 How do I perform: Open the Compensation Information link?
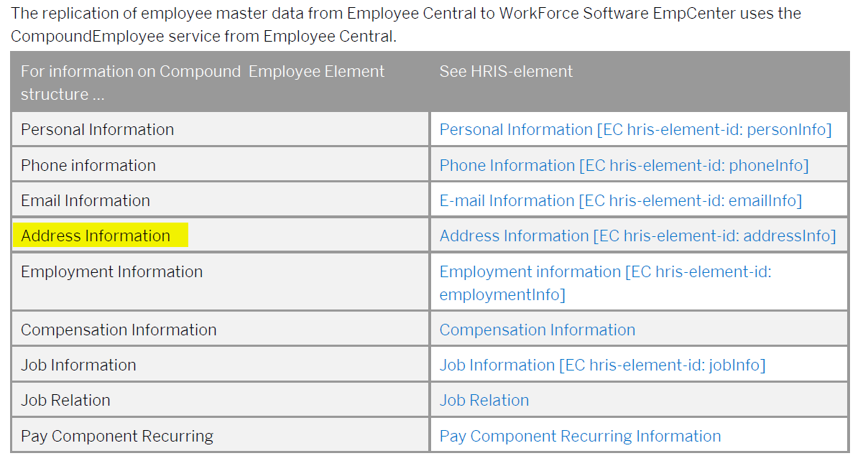[537, 330]
